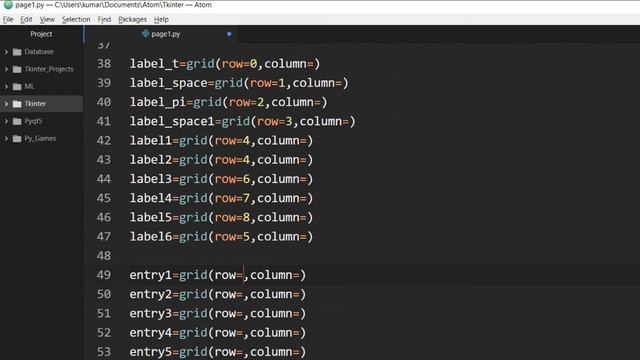
Task: Open the View menu
Action: (47, 19)
